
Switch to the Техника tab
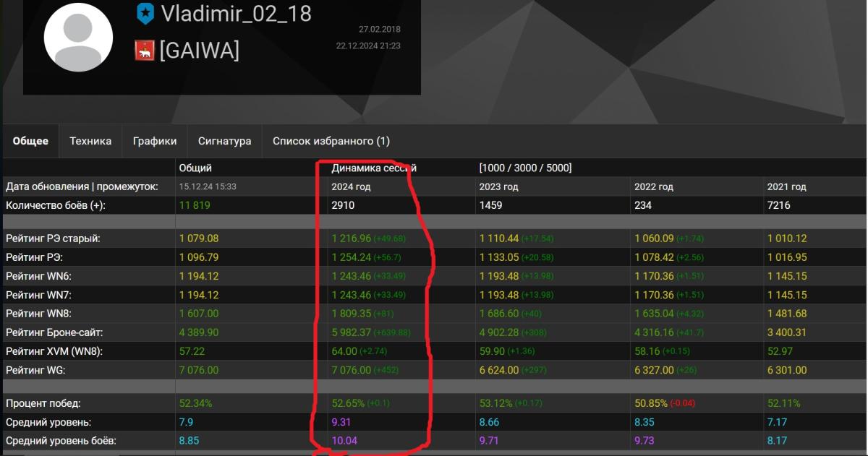(90, 141)
